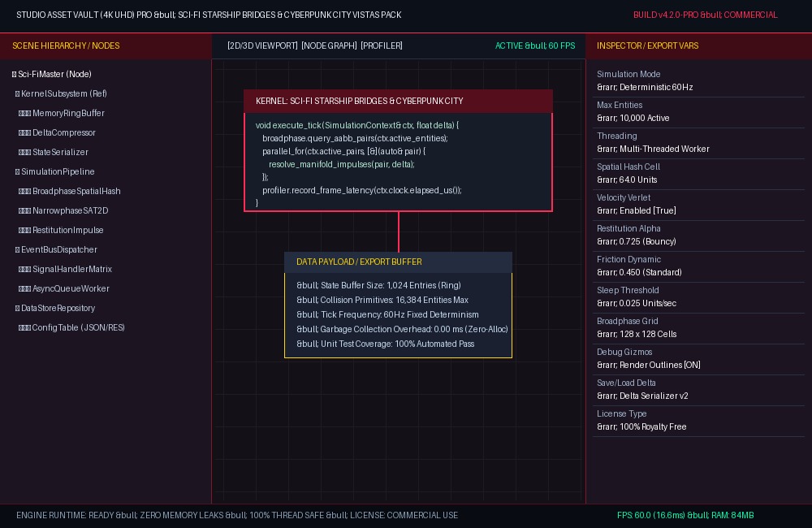The height and width of the screenshot is (528, 812).
Task: Click the FPS 60.0 (16.6ms) RAM status readout
Action: click(x=685, y=516)
